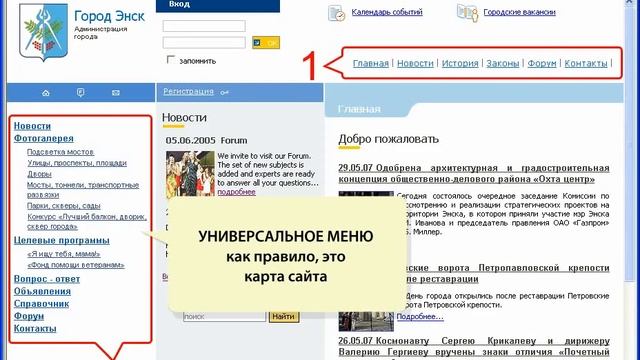Focus the login username field

pos(204,26)
